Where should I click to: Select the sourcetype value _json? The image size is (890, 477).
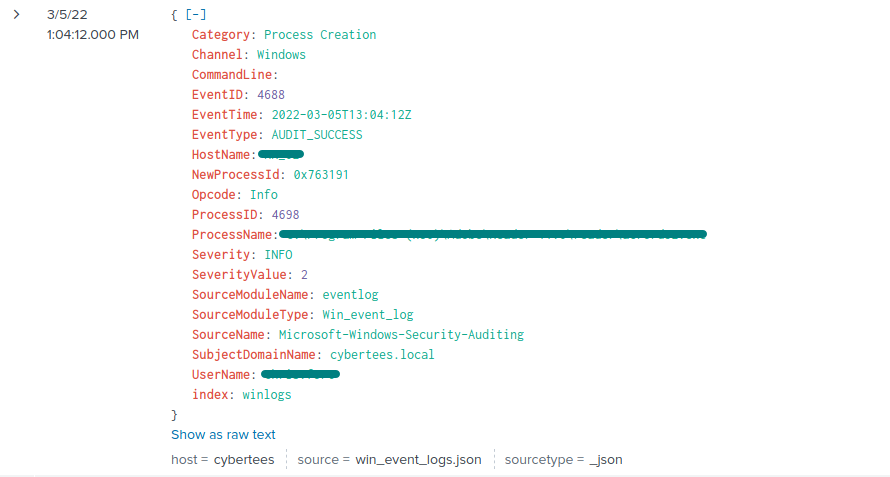point(606,460)
